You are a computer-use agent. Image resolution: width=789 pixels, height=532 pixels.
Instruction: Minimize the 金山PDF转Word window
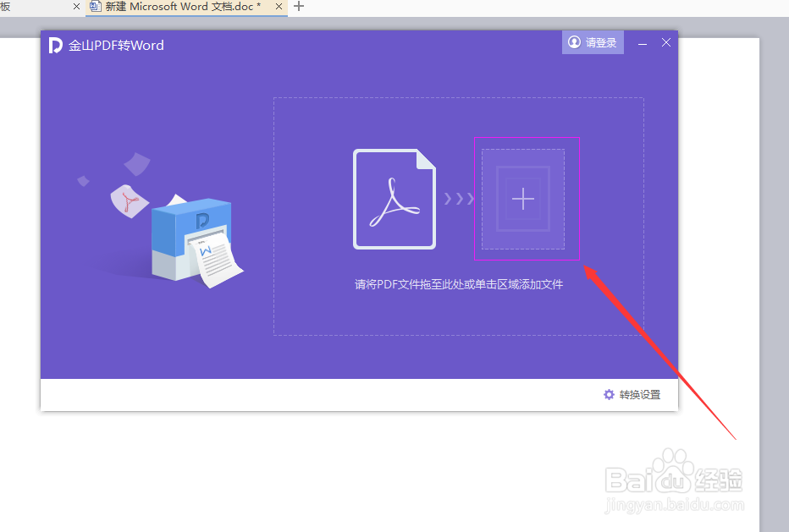[643, 44]
